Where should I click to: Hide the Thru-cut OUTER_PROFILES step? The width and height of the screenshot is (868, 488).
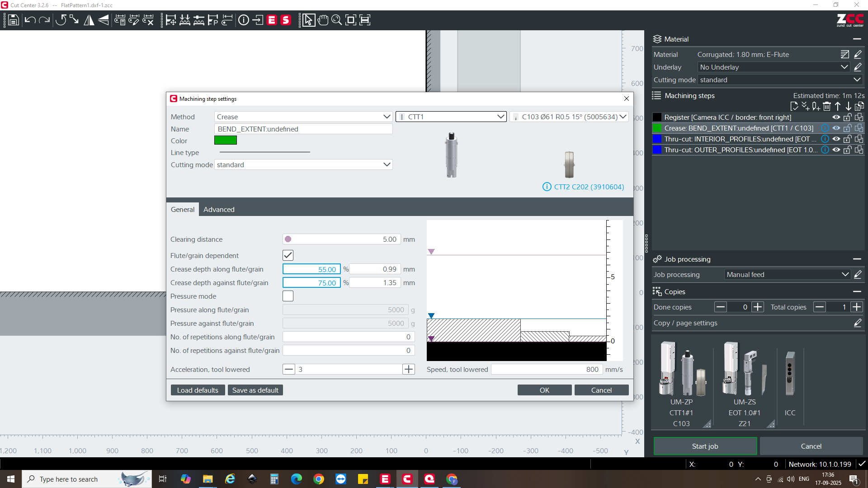pyautogui.click(x=836, y=150)
